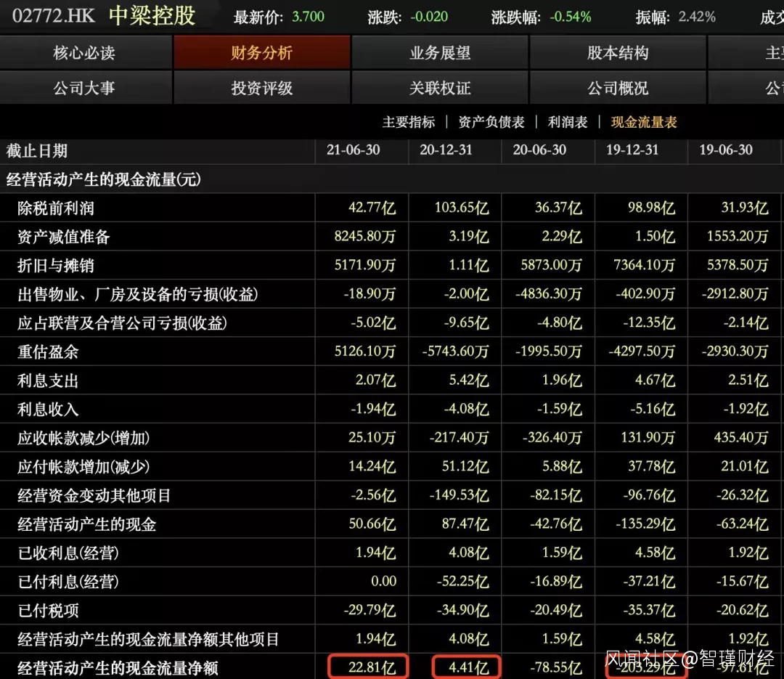Click the 2.42% amplitude value
784x679 pixels.
click(x=697, y=17)
